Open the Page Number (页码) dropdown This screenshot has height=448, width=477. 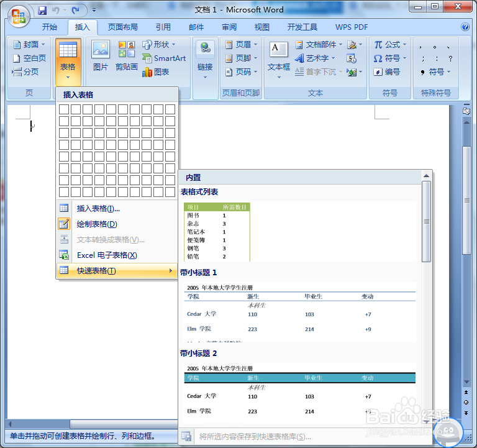coord(242,72)
